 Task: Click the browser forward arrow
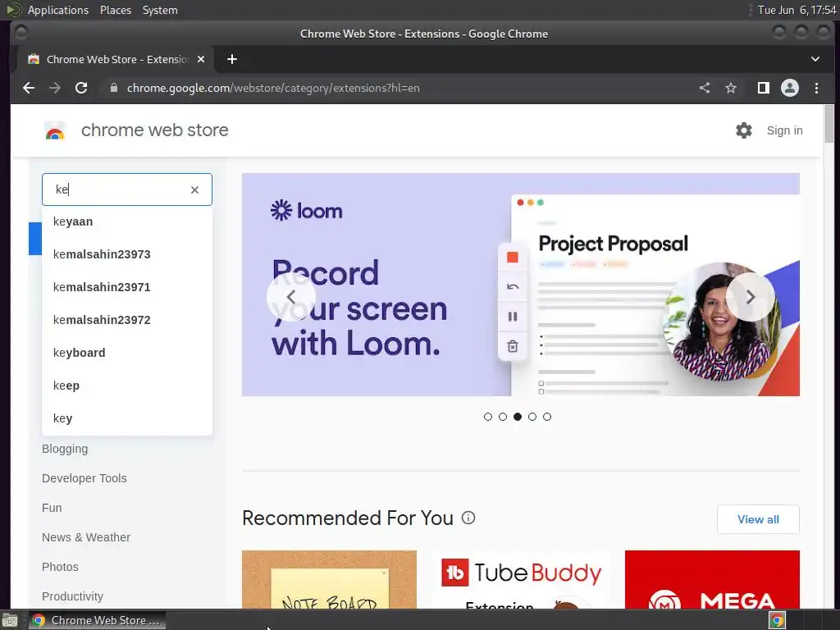point(55,88)
